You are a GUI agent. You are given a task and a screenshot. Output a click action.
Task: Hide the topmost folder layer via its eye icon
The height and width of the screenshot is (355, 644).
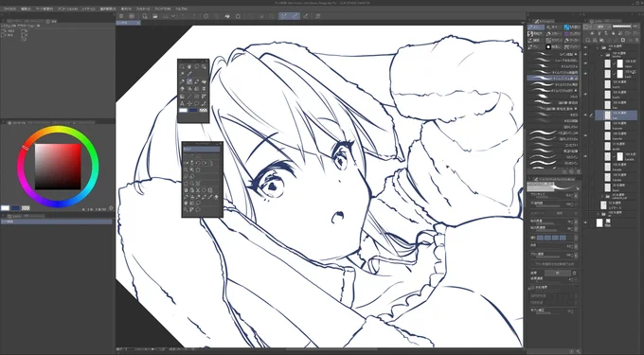[585, 47]
